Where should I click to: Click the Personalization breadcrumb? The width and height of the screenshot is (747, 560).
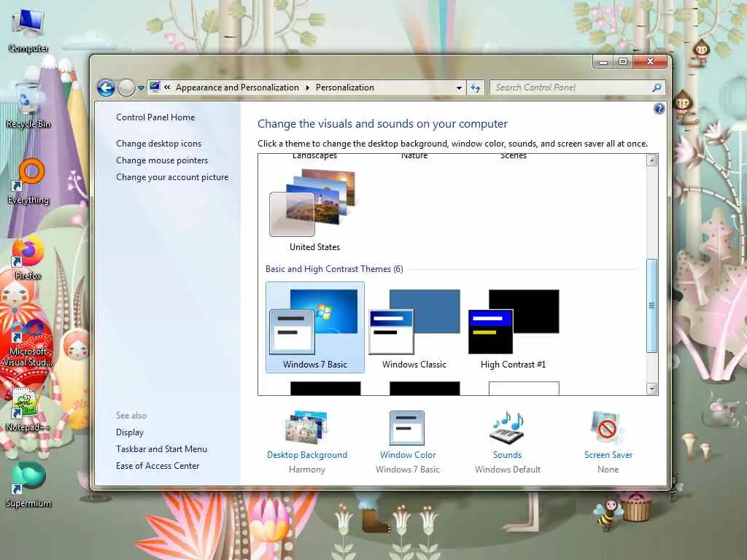(x=345, y=87)
